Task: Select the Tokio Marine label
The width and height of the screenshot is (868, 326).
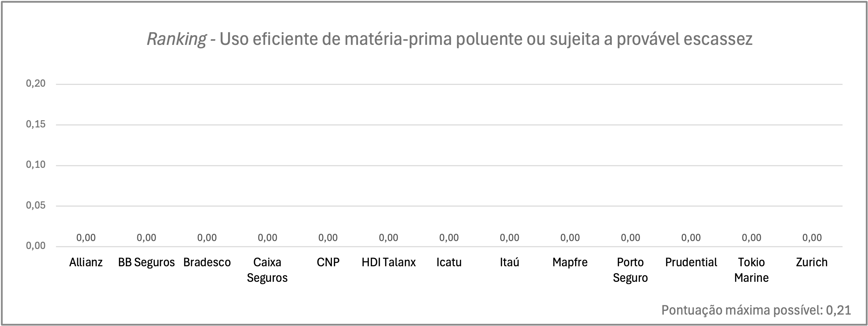Action: tap(751, 270)
